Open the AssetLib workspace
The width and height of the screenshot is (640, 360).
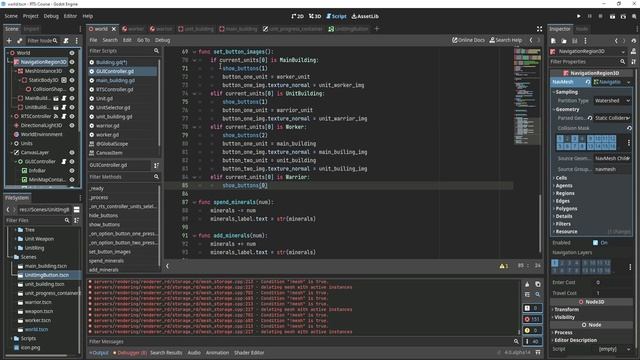tap(365, 16)
